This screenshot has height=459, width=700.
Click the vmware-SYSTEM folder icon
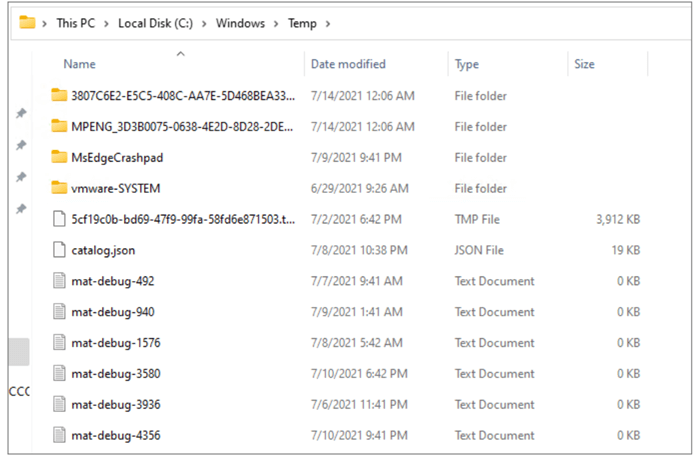point(59,188)
